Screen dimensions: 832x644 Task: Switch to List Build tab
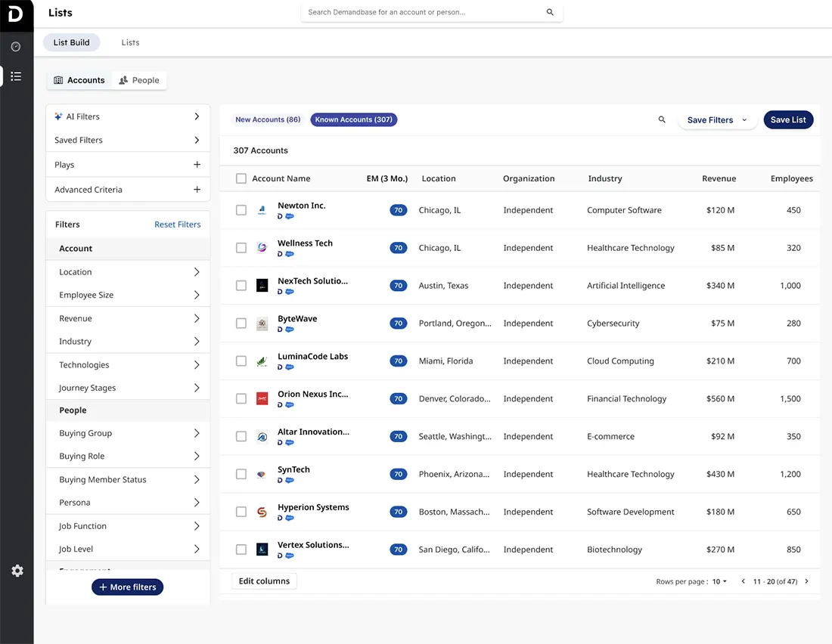(x=71, y=42)
